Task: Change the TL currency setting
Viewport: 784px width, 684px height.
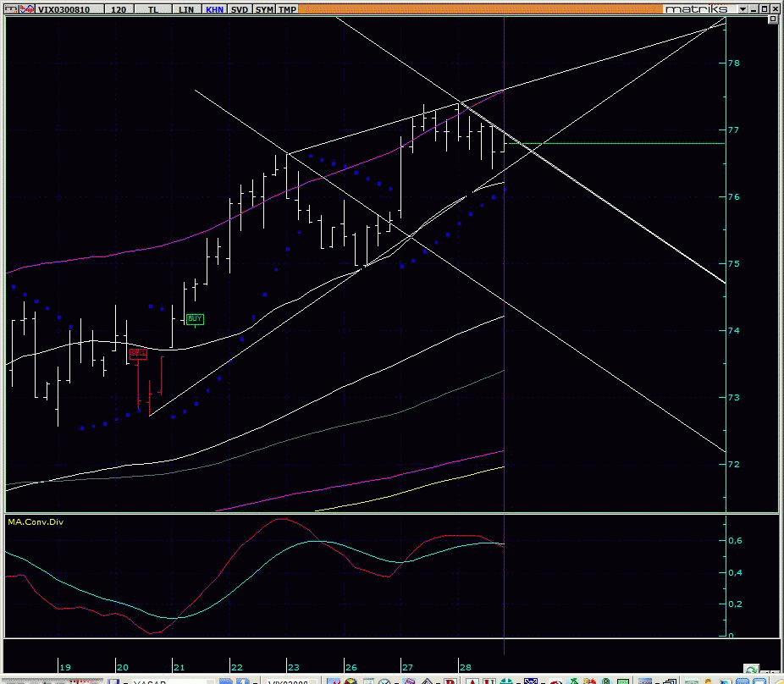Action: click(153, 9)
